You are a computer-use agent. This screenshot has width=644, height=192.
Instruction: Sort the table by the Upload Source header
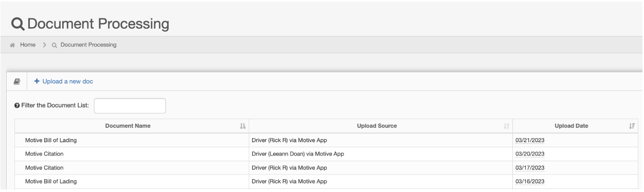coord(381,126)
